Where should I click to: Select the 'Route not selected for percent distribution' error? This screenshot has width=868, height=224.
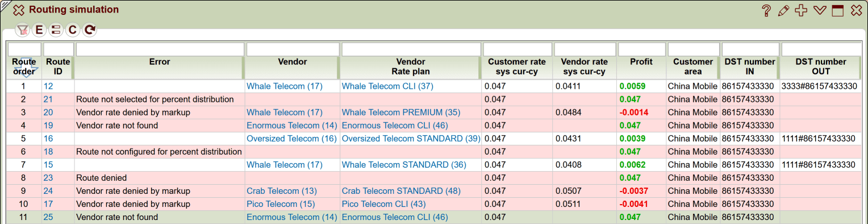[x=155, y=99]
